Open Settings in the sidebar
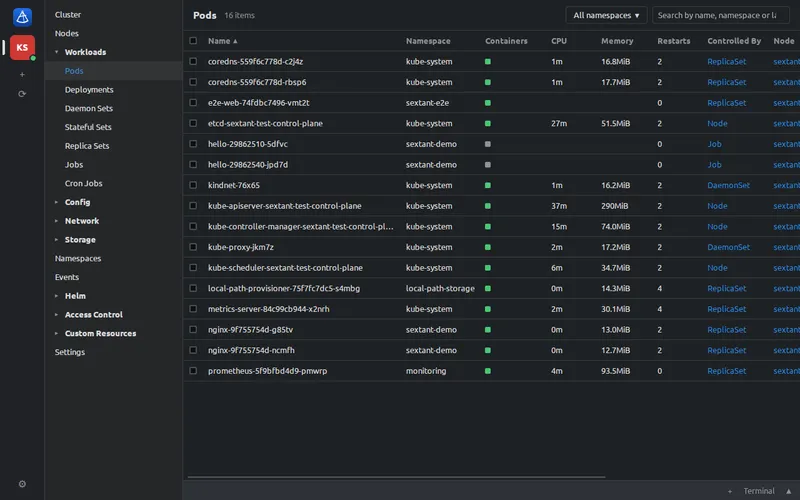 (x=70, y=353)
